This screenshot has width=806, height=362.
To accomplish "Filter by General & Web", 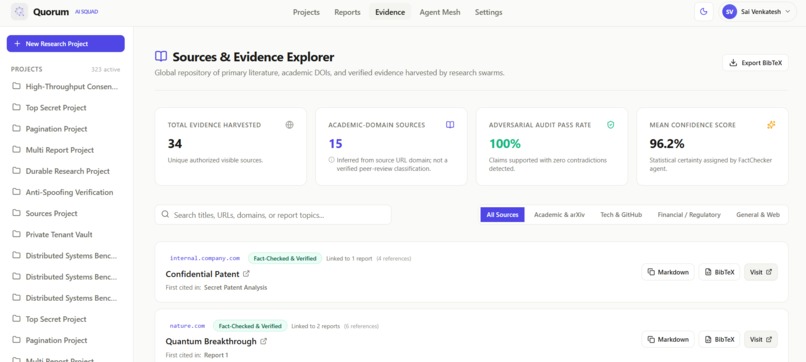I will (x=758, y=214).
